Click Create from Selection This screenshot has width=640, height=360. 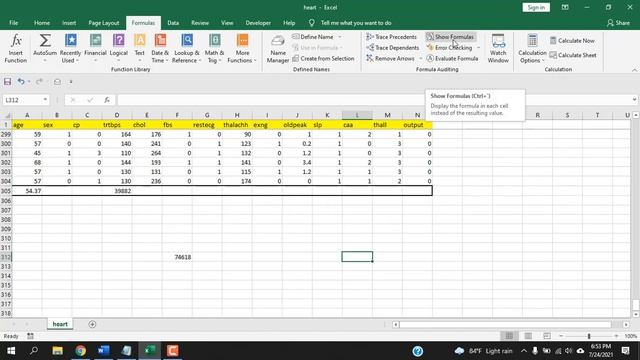(323, 58)
